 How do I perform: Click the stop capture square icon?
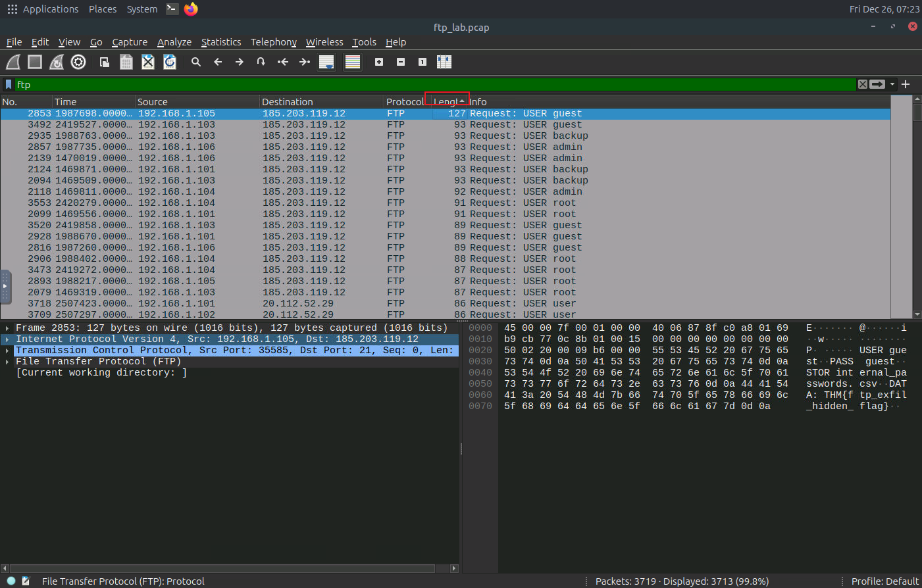(35, 62)
